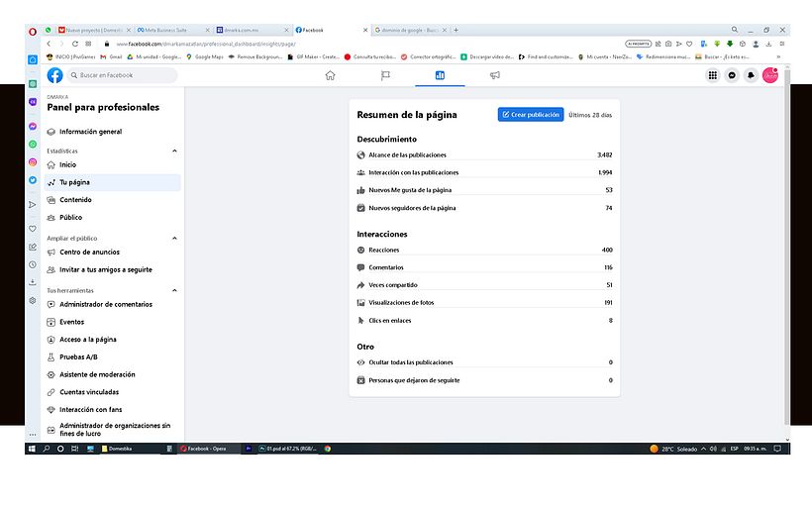Open the Messenger icon in Facebook header
Viewport: 812px width, 508px height.
732,75
